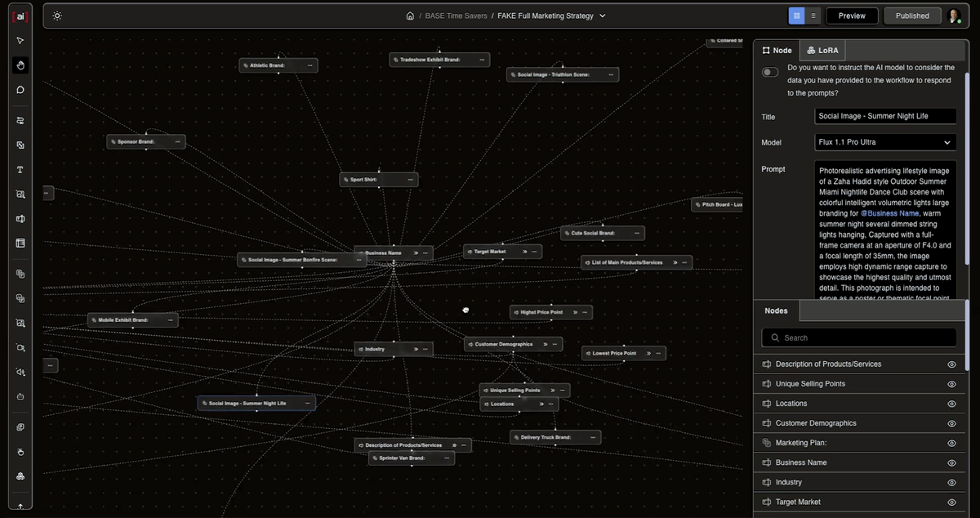980x518 pixels.
Task: Open user profile avatar
Action: [x=954, y=16]
